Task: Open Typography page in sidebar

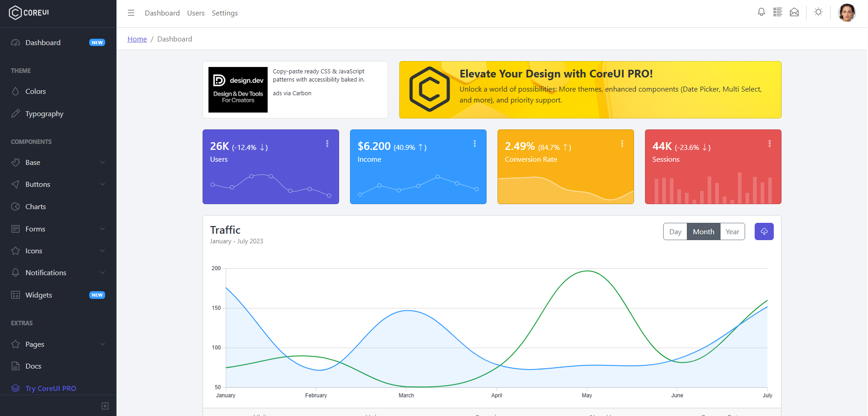Action: 58,113
